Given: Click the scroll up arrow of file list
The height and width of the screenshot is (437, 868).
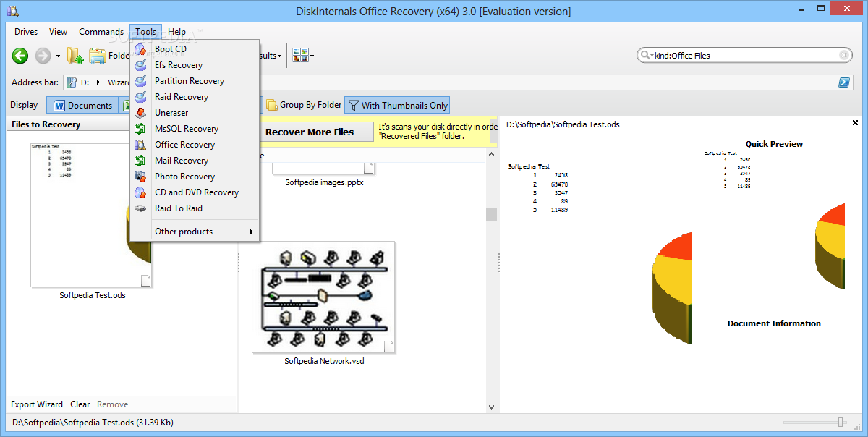Looking at the screenshot, I should [x=491, y=155].
